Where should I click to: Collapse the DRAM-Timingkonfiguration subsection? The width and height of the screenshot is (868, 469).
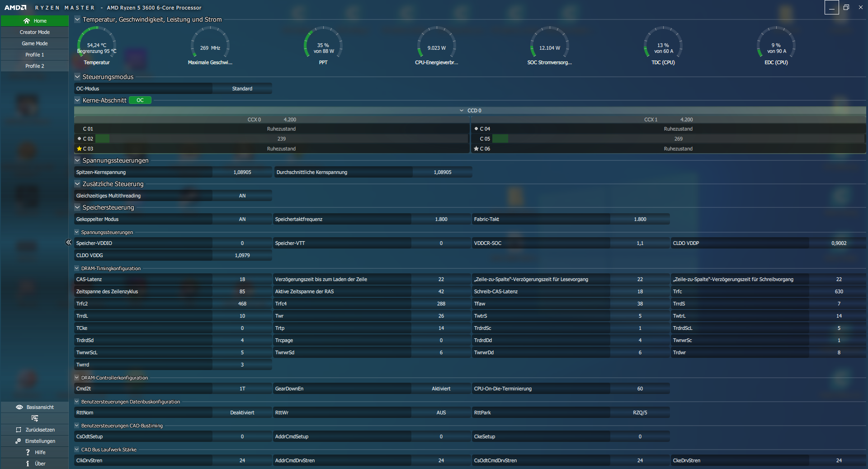[77, 268]
